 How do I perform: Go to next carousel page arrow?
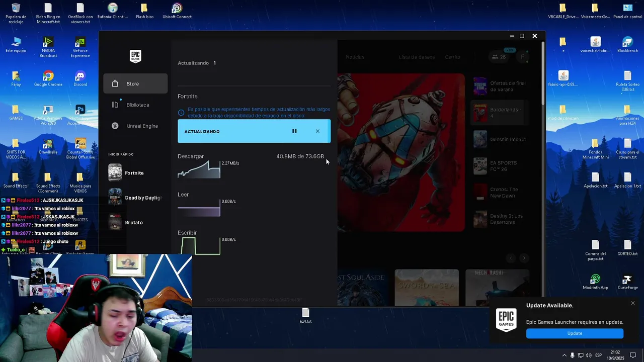click(524, 258)
